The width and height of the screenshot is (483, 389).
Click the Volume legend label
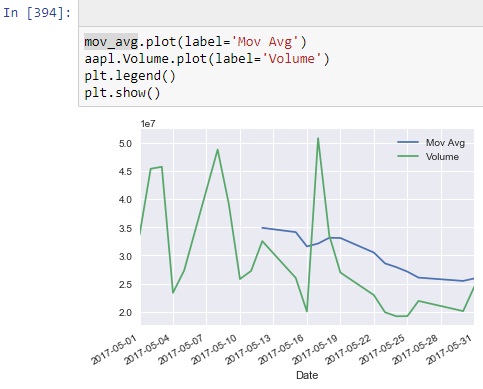442,157
